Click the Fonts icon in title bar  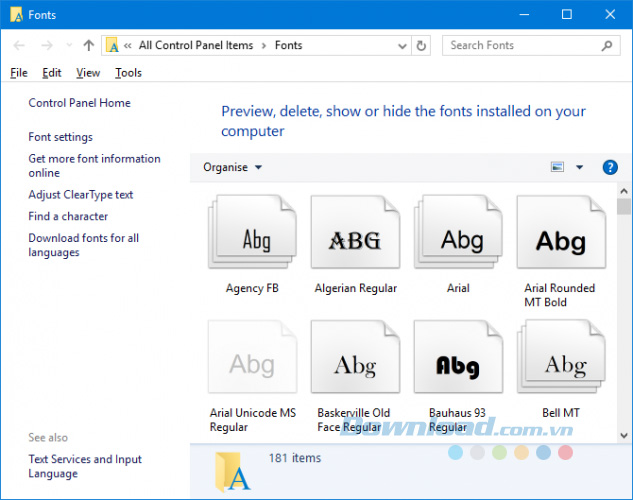pos(16,15)
